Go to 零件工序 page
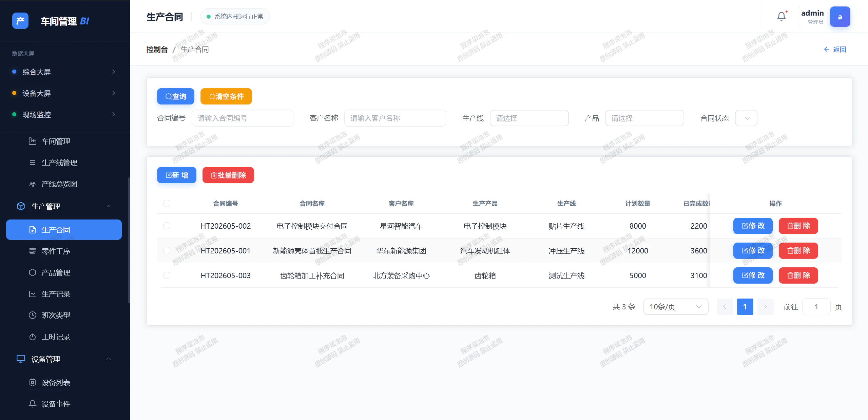The image size is (868, 420). click(64, 251)
